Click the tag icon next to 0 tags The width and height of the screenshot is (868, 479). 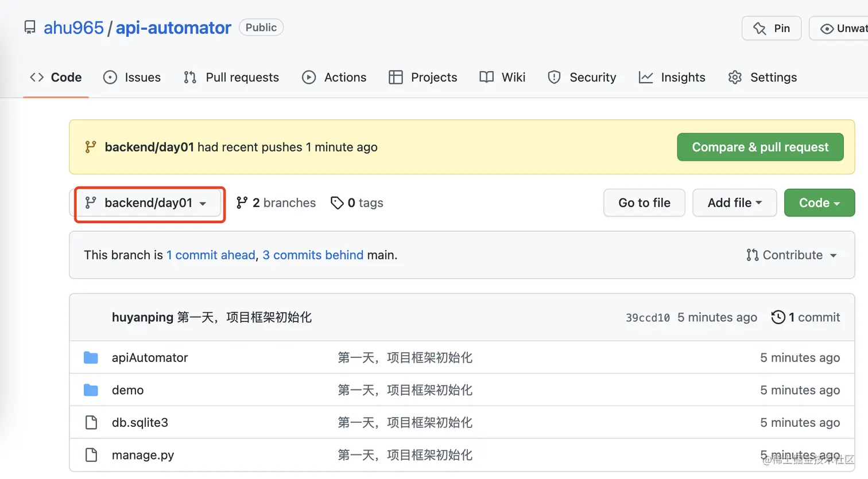[337, 203]
